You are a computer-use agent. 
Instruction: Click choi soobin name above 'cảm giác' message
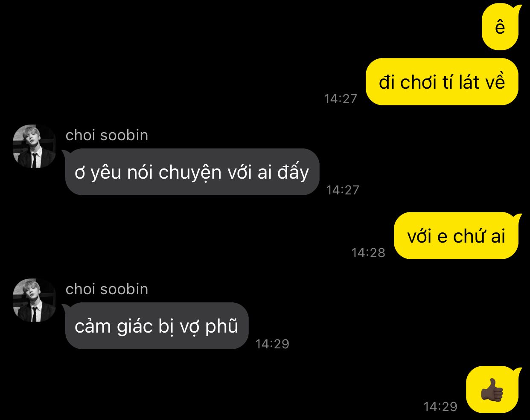click(x=107, y=289)
